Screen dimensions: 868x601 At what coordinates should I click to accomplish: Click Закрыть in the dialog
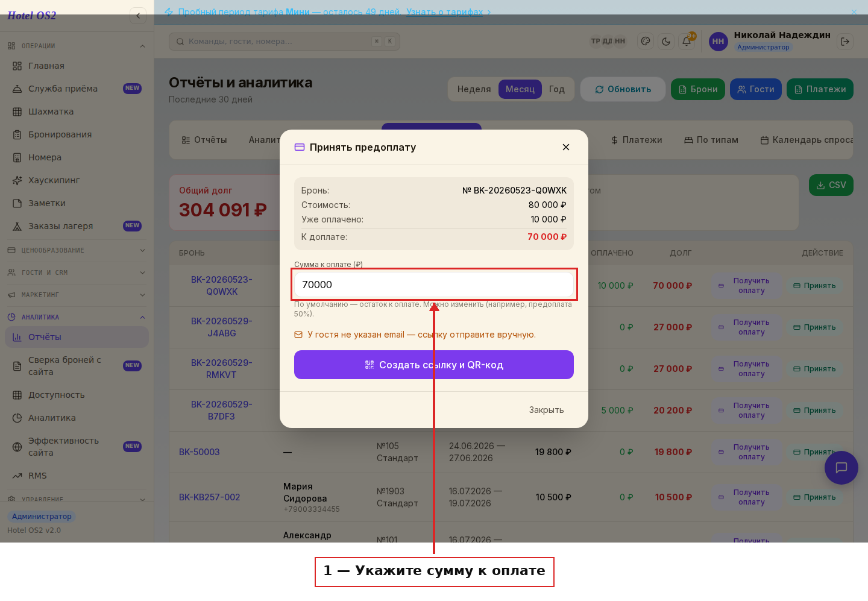547,410
